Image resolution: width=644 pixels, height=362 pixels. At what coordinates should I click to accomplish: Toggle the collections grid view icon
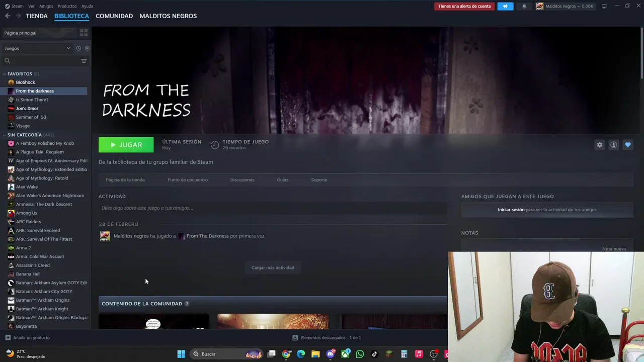84,33
